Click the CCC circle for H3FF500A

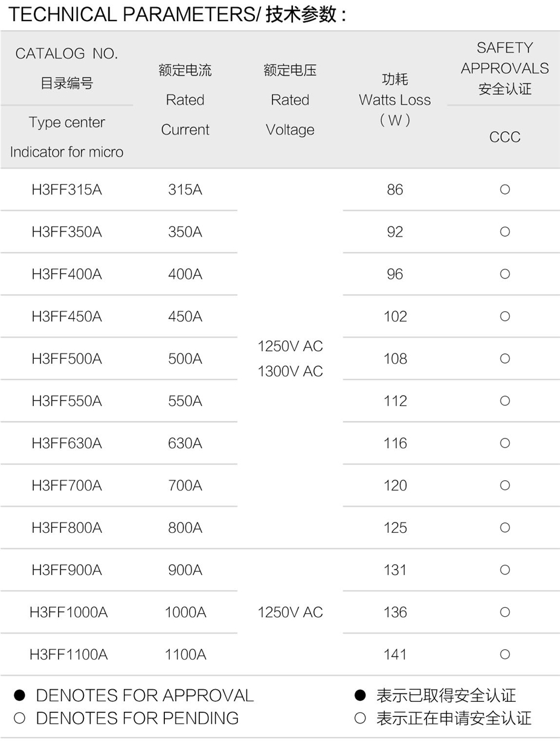pyautogui.click(x=505, y=359)
